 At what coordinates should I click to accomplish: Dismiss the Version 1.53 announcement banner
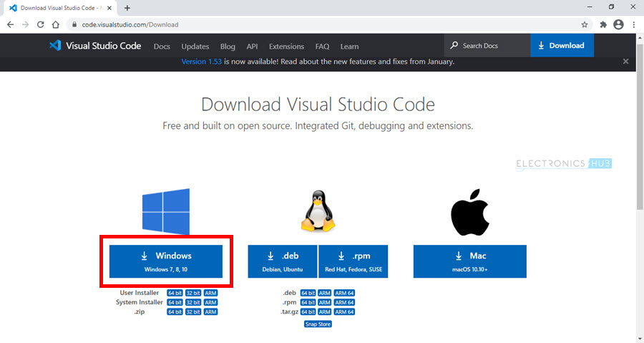[625, 62]
